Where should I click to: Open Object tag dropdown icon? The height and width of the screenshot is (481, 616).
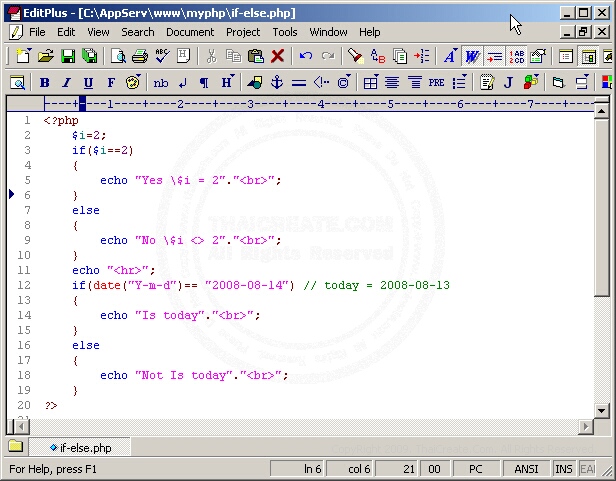pyautogui.click(x=531, y=83)
